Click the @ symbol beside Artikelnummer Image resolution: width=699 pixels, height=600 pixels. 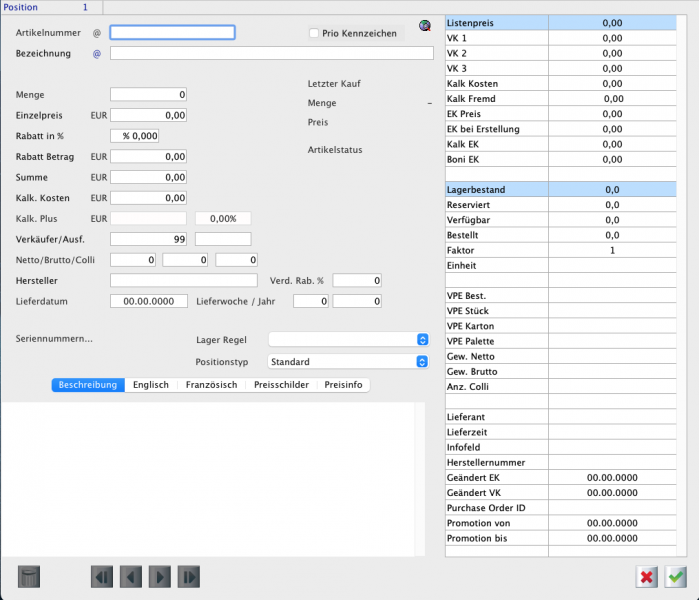click(97, 33)
